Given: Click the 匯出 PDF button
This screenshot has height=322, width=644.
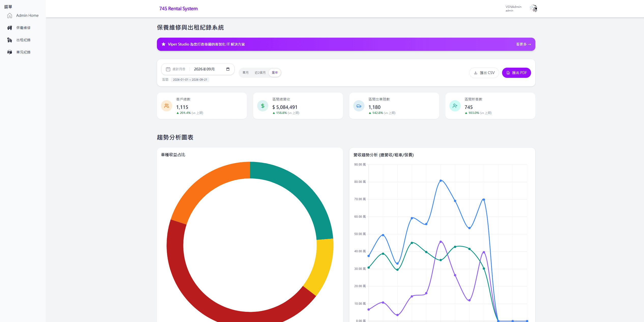Looking at the screenshot, I should click(516, 73).
